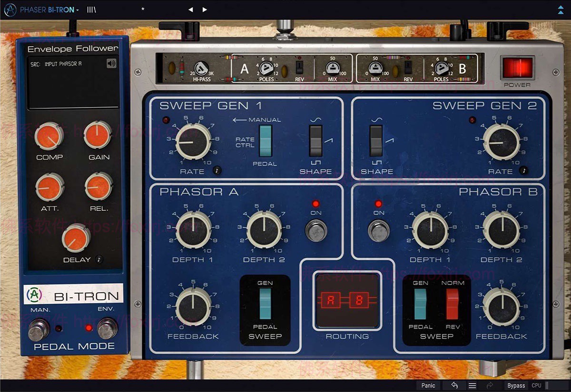This screenshot has width=571, height=392.
Task: Toggle the red POWER switch
Action: coord(517,68)
